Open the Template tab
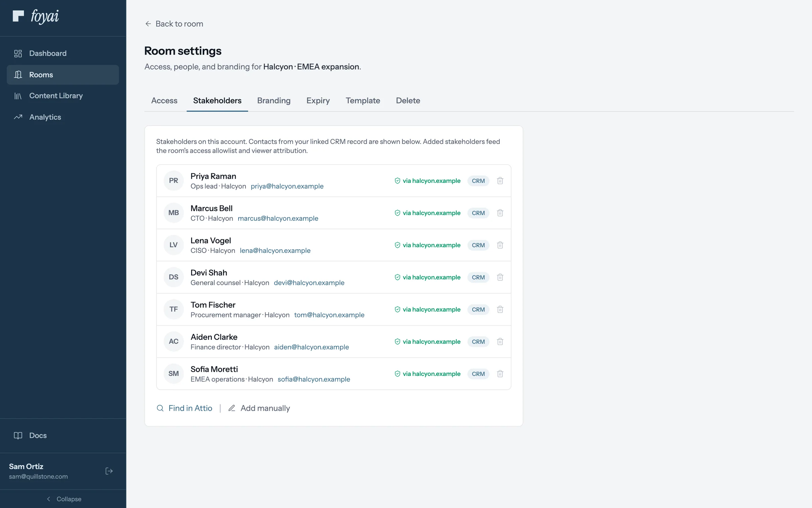Screen dimensions: 812x508 tap(363, 101)
